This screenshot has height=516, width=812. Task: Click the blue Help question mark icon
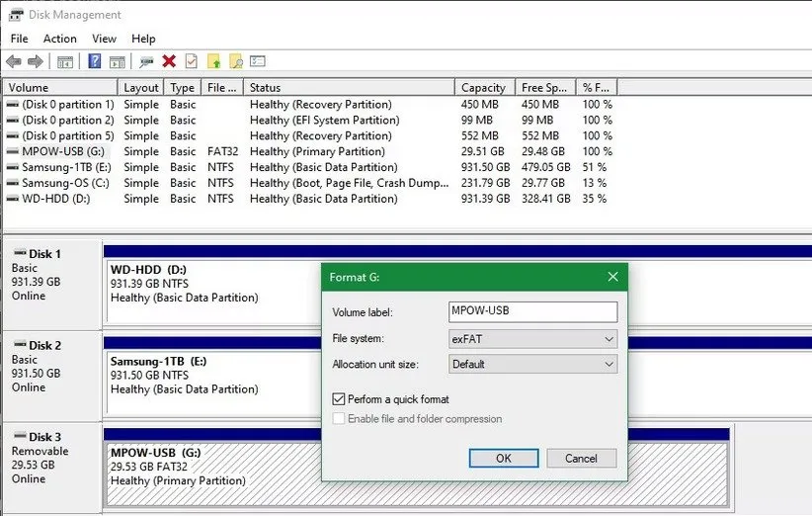[x=95, y=61]
